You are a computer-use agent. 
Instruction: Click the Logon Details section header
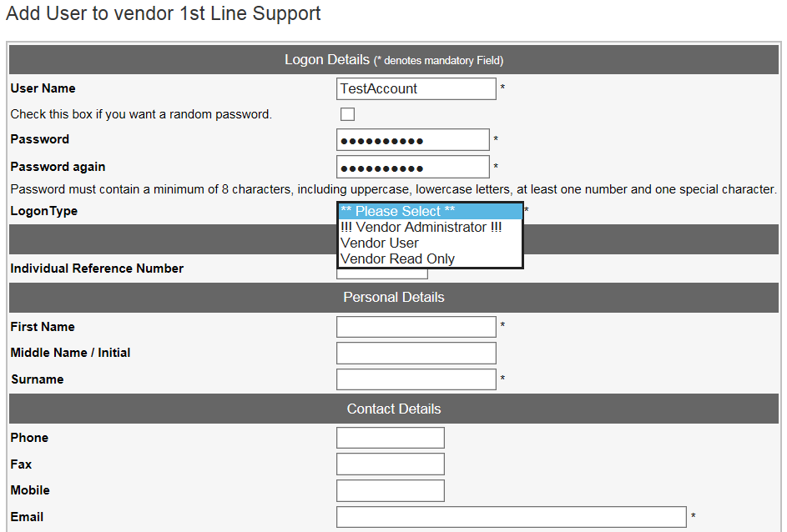(x=393, y=60)
